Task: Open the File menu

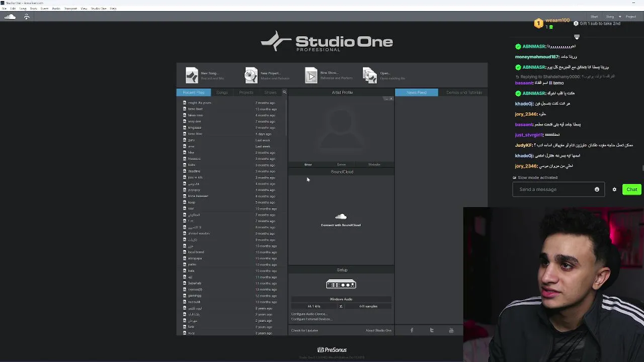Action: pyautogui.click(x=4, y=9)
